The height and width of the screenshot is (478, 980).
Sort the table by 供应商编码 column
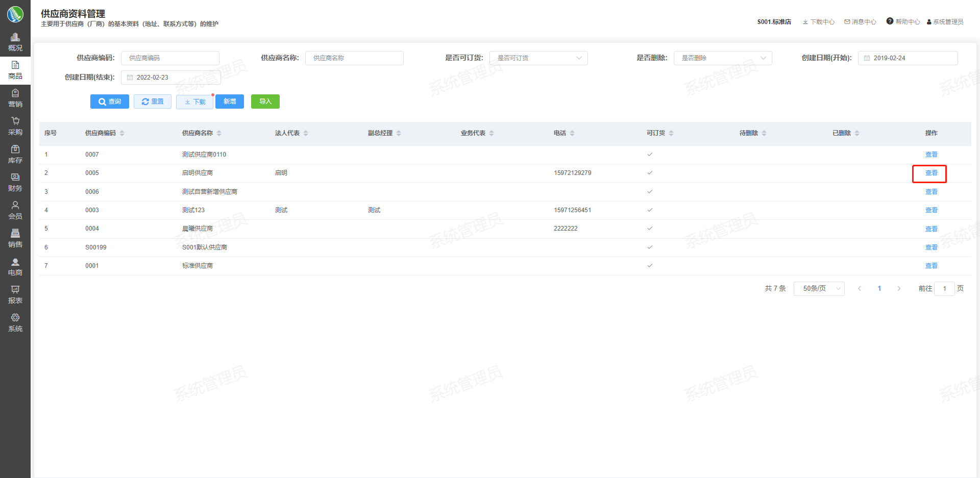[x=122, y=133]
